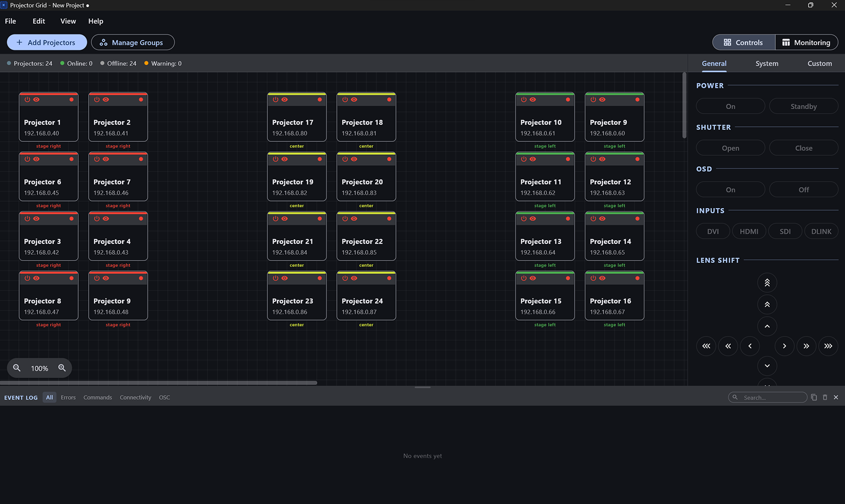The image size is (845, 504).
Task: Filter event log by OSC
Action: pos(164,398)
